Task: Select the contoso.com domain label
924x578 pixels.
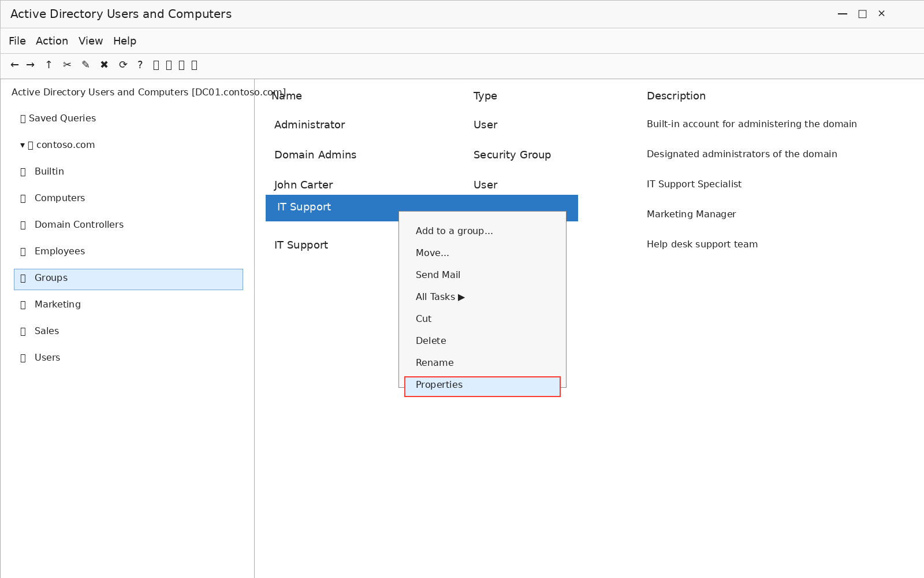Action: coord(65,145)
